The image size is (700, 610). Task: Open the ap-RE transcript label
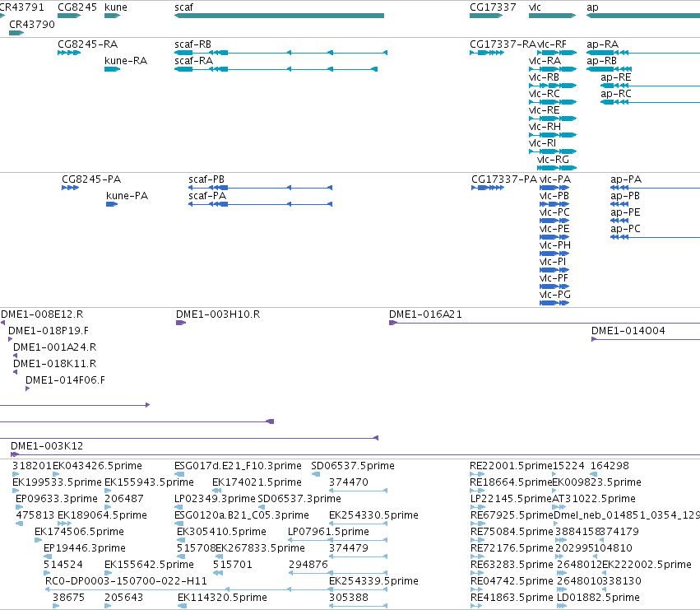coord(615,77)
